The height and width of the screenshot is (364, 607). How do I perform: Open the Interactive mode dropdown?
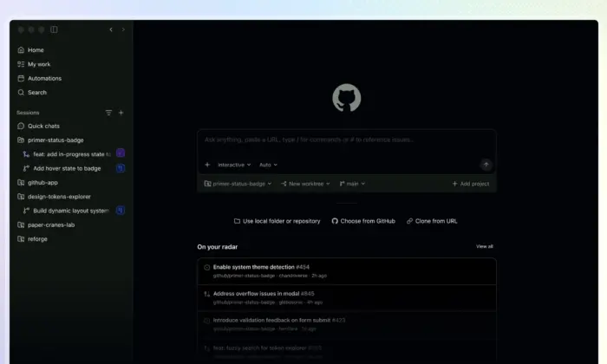click(x=234, y=165)
